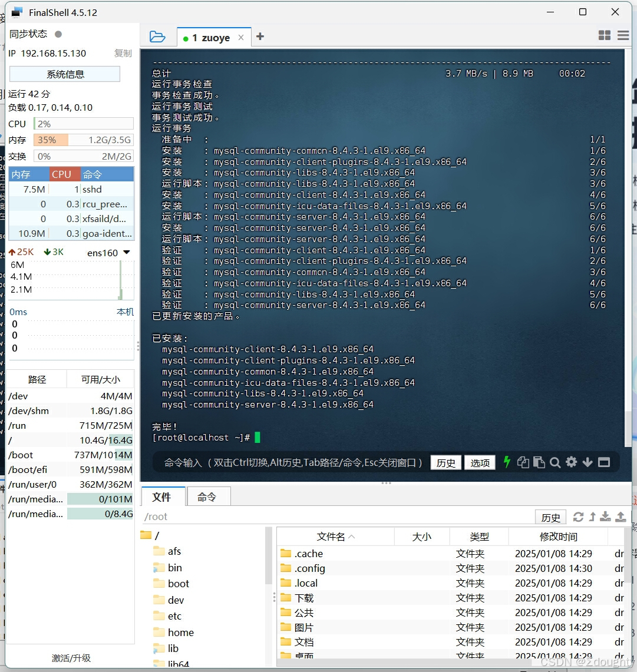This screenshot has height=672, width=637.
Task: Open the 选项 options button
Action: coord(480,463)
